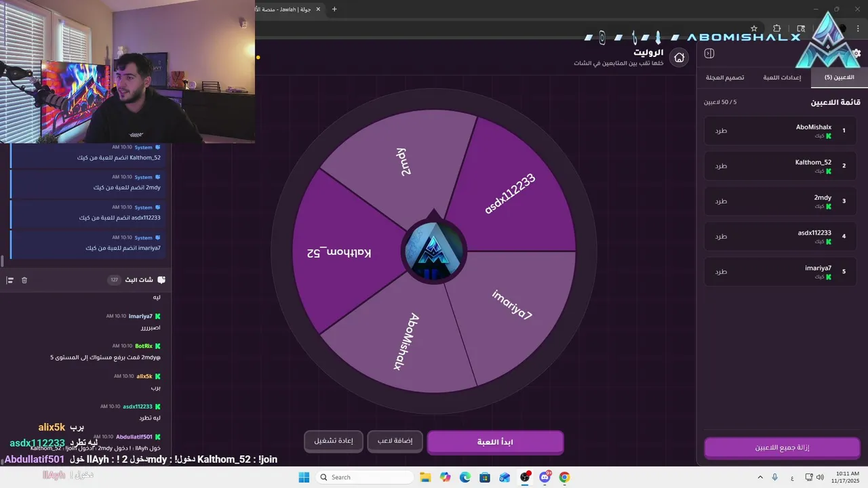The height and width of the screenshot is (488, 868).
Task: Remove all players with إزالة جميع اللاعبين
Action: pyautogui.click(x=782, y=448)
